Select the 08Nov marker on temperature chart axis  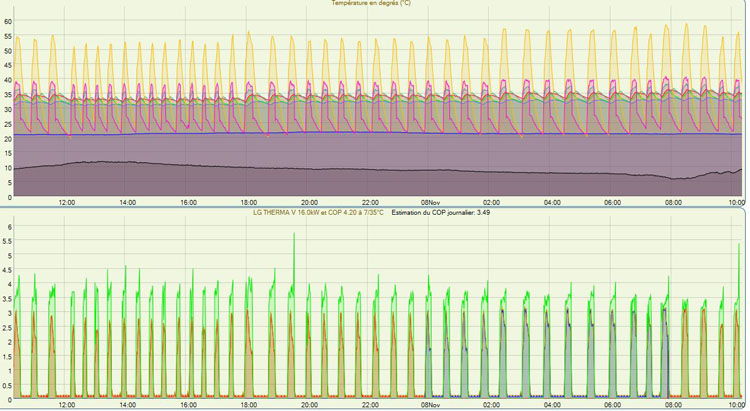[x=431, y=202]
